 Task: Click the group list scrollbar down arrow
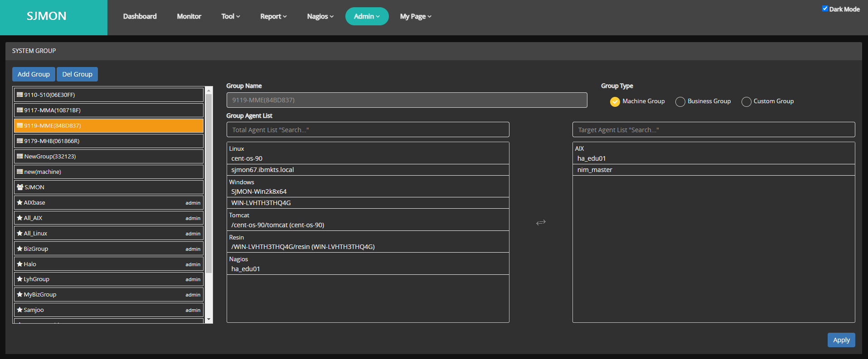[x=209, y=319]
